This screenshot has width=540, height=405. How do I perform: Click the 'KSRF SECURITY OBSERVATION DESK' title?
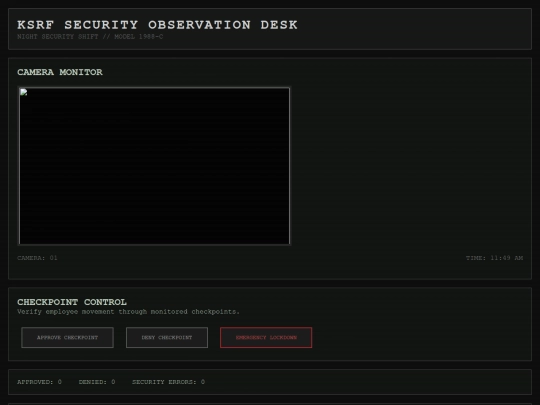(157, 25)
